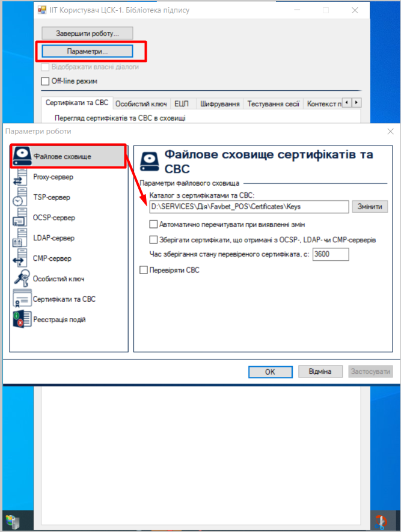Screen dimensions: 401x532
Task: Show next tabs with right arrow
Action: (x=357, y=102)
